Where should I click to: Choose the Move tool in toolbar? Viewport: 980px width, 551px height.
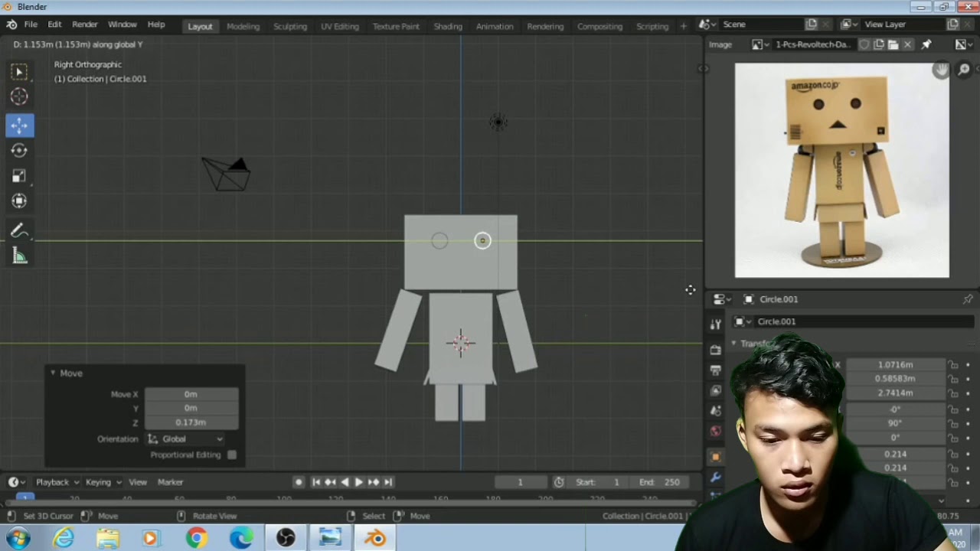(19, 126)
